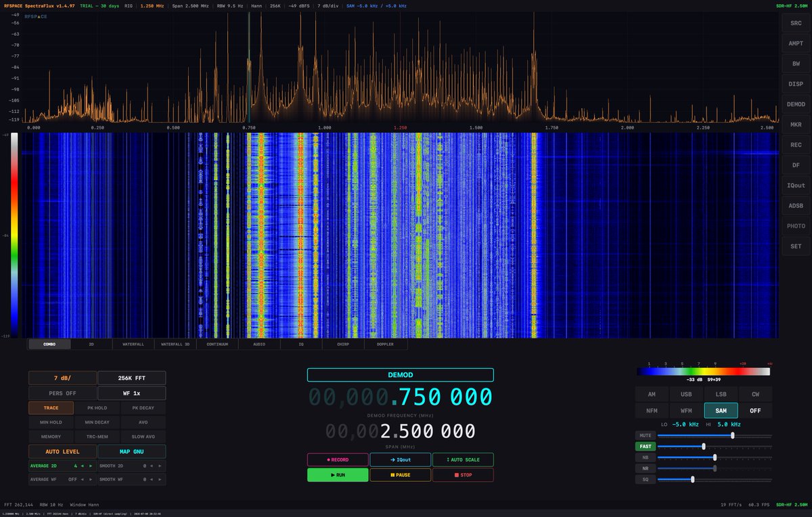Change the 256K FFT size button
This screenshot has width=812, height=517.
click(x=132, y=378)
